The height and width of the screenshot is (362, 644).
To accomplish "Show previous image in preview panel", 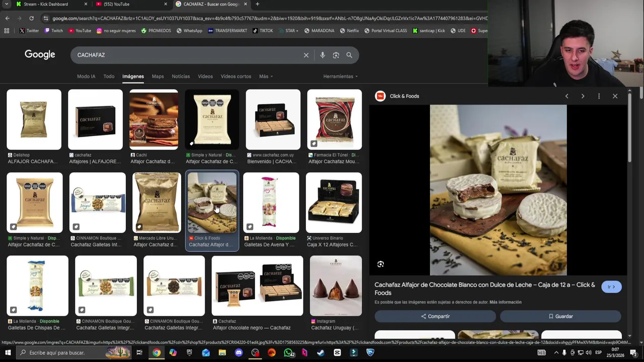I will tap(567, 96).
